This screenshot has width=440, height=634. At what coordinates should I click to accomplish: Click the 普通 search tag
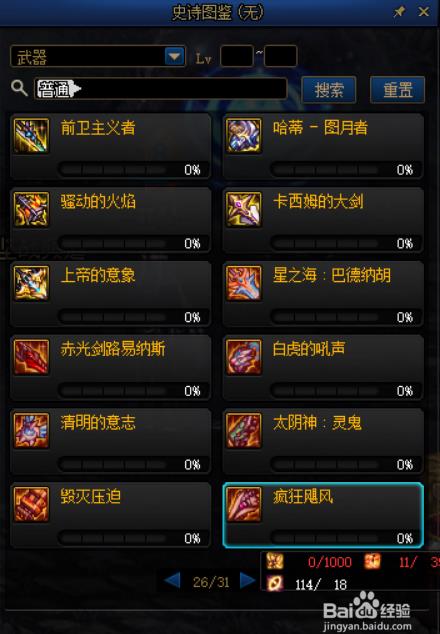[58, 89]
